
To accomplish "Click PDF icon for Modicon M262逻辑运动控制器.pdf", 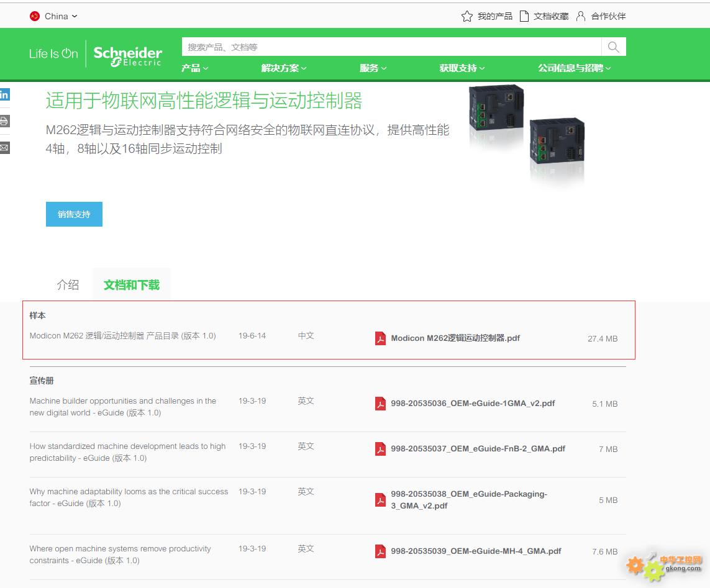I will point(380,338).
